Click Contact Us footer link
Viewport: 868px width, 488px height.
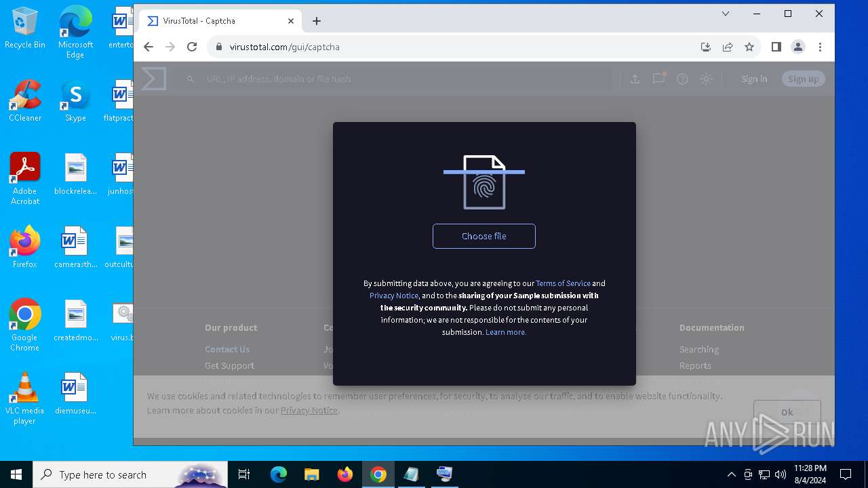(x=227, y=349)
